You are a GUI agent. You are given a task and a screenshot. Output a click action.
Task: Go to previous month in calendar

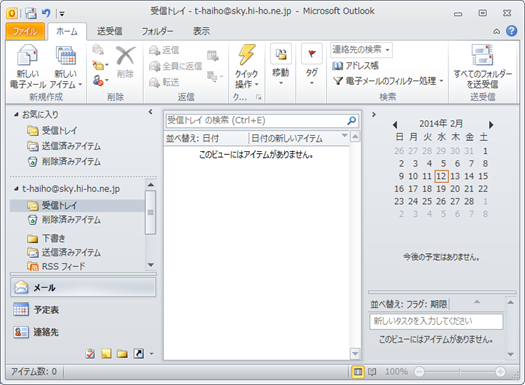pos(395,125)
